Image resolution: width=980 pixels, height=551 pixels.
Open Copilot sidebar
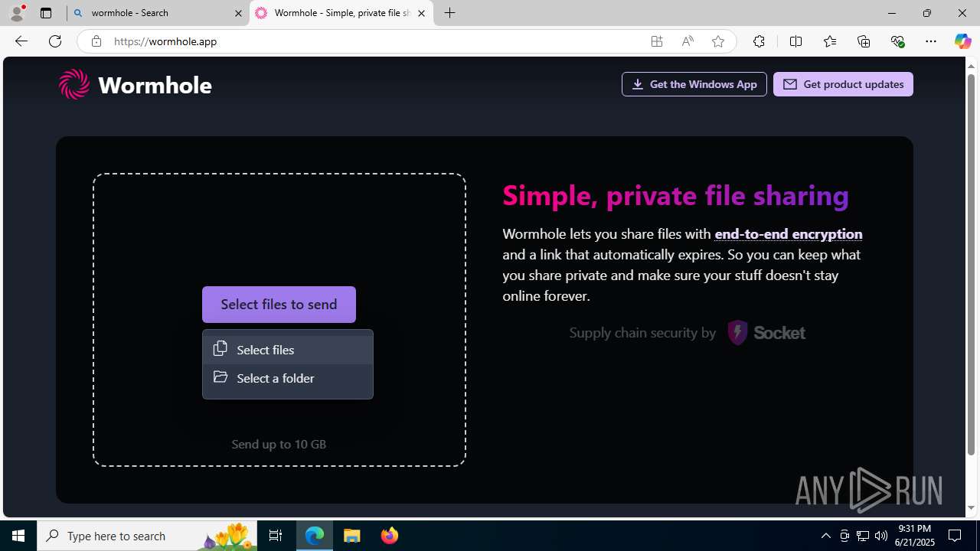point(962,41)
